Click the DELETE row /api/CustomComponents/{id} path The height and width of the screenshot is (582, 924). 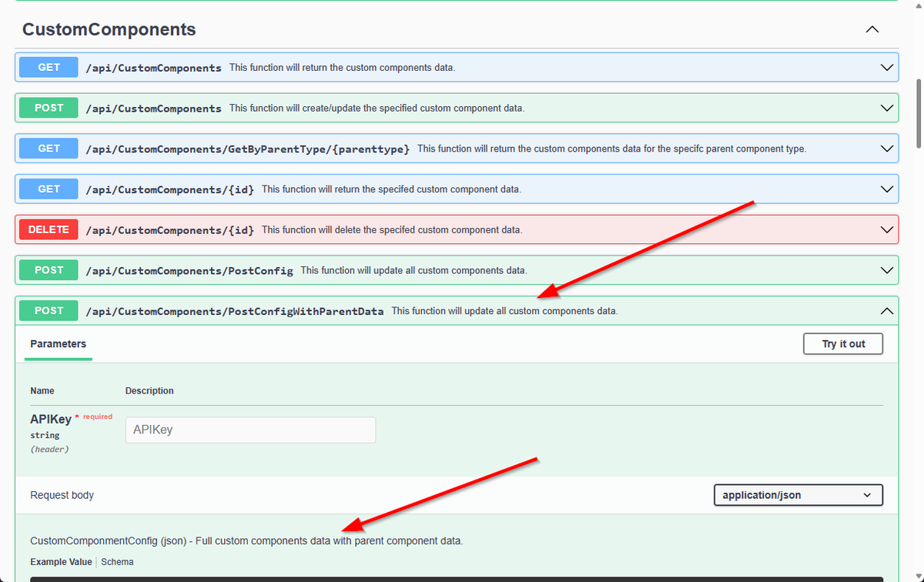pyautogui.click(x=170, y=229)
